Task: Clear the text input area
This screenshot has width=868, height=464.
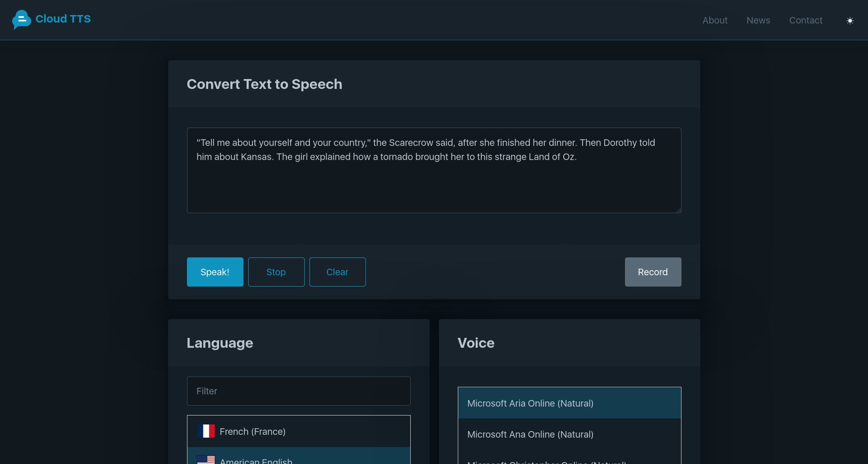Action: (x=337, y=272)
